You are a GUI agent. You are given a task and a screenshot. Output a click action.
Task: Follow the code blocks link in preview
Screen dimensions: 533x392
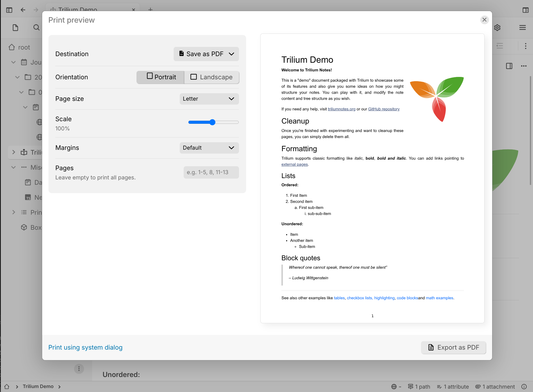[x=407, y=298]
